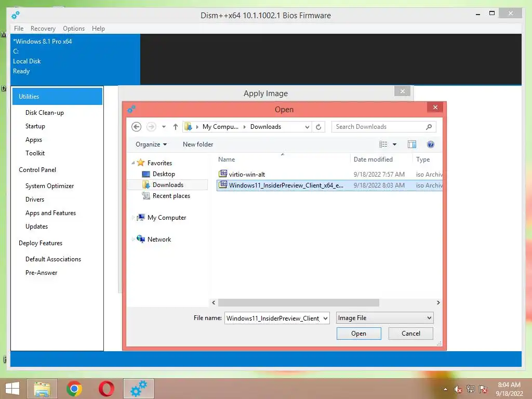Open Recent places in navigation pane
Viewport: 532px width, 399px height.
tap(171, 196)
